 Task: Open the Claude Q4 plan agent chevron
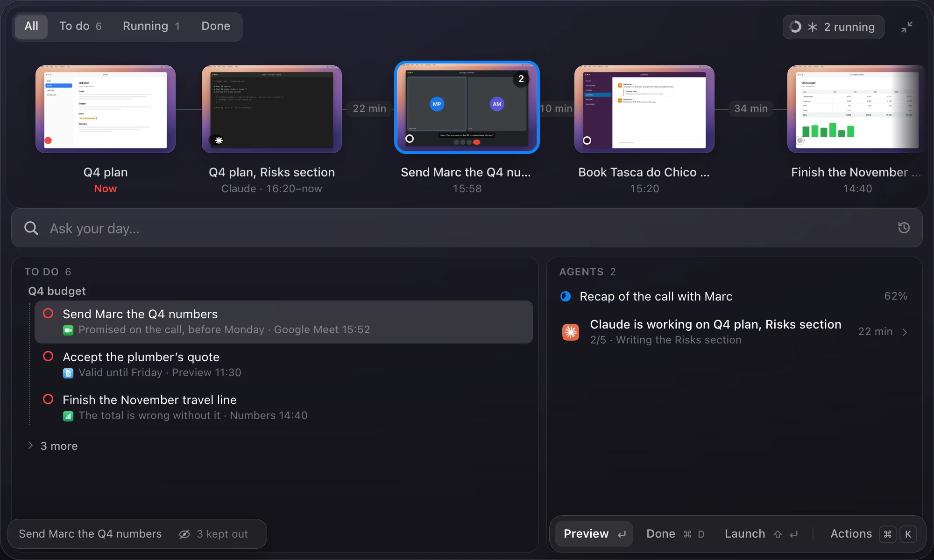[905, 332]
